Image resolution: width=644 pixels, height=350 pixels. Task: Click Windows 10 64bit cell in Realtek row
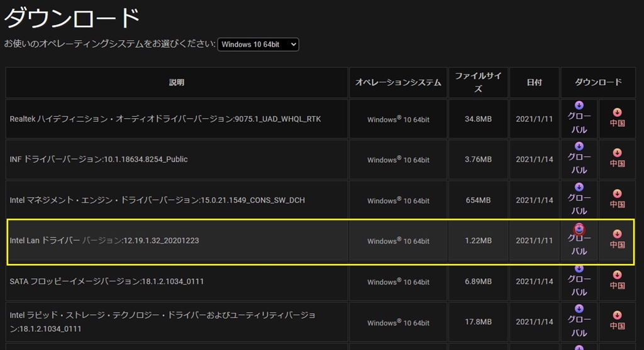(x=398, y=119)
